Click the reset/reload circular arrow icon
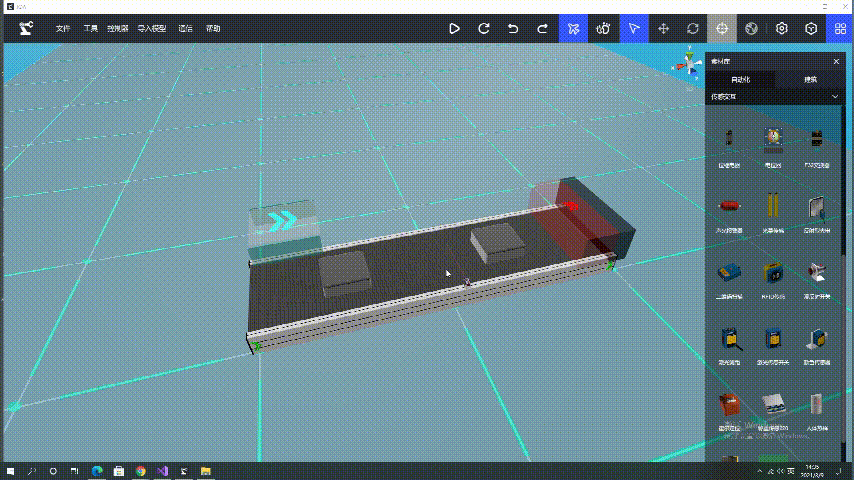Image resolution: width=854 pixels, height=480 pixels. pos(484,28)
